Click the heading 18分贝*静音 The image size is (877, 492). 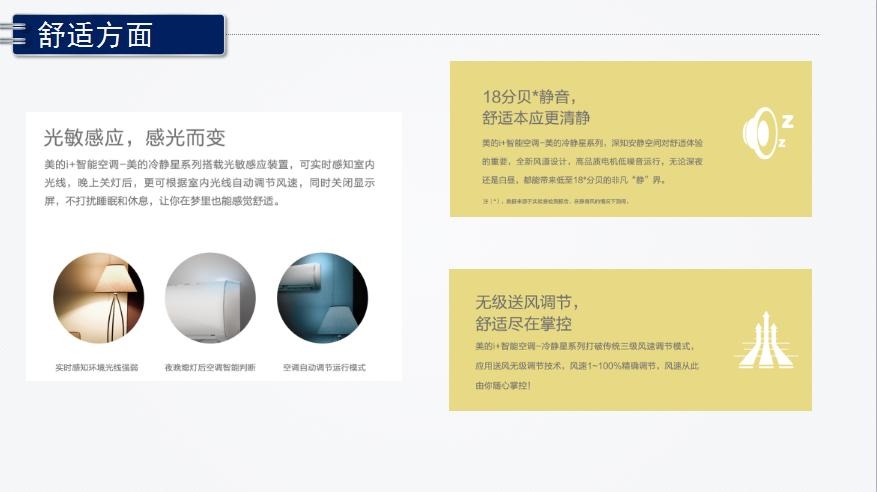(x=529, y=96)
